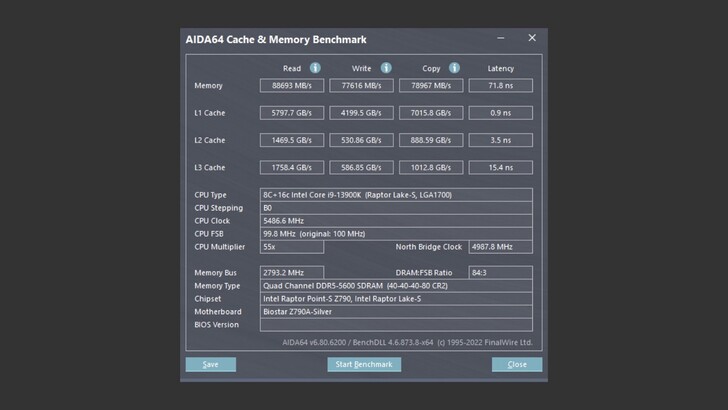
Task: Select the CPU Clock value field
Action: pyautogui.click(x=396, y=220)
